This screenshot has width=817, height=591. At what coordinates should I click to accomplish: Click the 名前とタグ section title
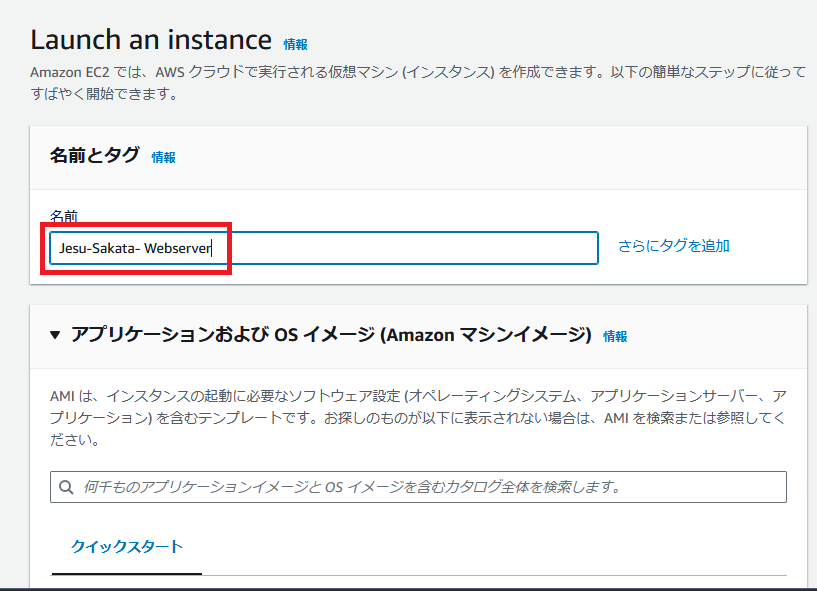tap(95, 155)
